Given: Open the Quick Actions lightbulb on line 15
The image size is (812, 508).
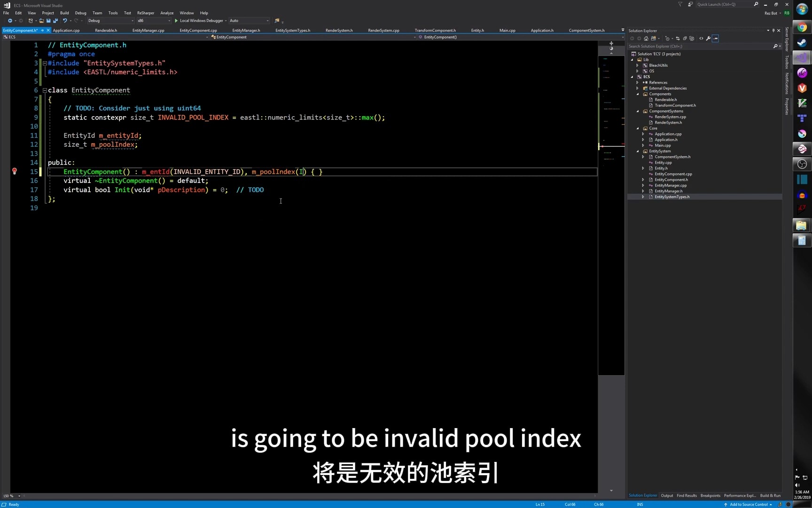Looking at the screenshot, I should [x=15, y=171].
